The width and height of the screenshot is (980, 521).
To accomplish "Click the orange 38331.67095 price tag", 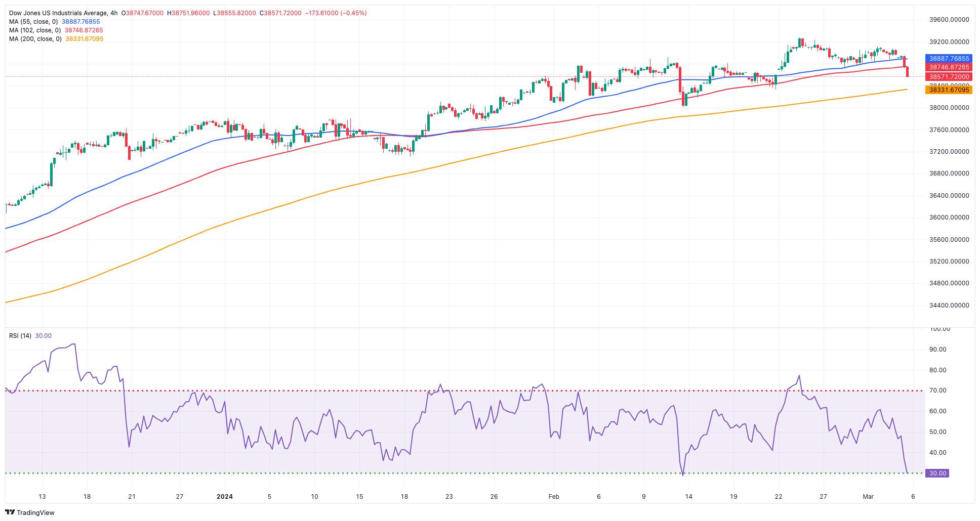I will tap(949, 90).
